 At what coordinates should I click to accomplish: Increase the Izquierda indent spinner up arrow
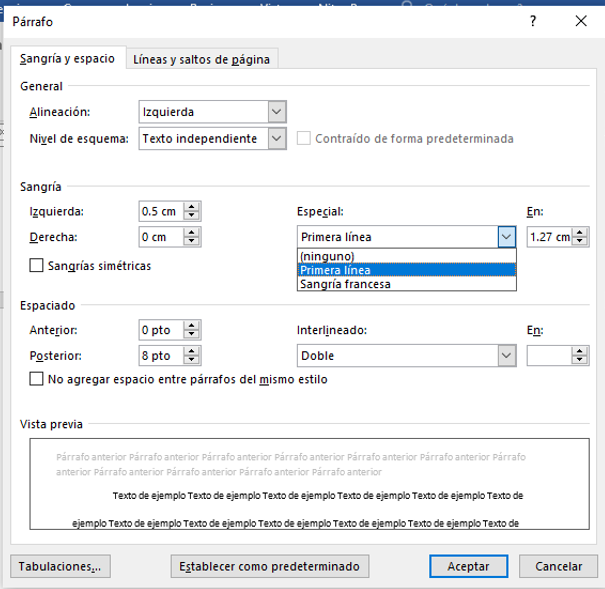[192, 206]
